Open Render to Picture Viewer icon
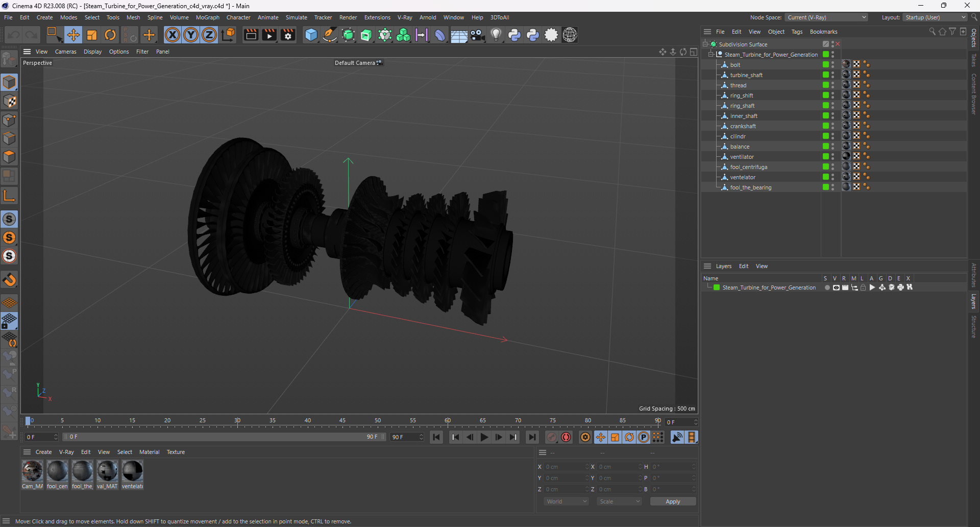Image resolution: width=980 pixels, height=527 pixels. click(x=269, y=35)
